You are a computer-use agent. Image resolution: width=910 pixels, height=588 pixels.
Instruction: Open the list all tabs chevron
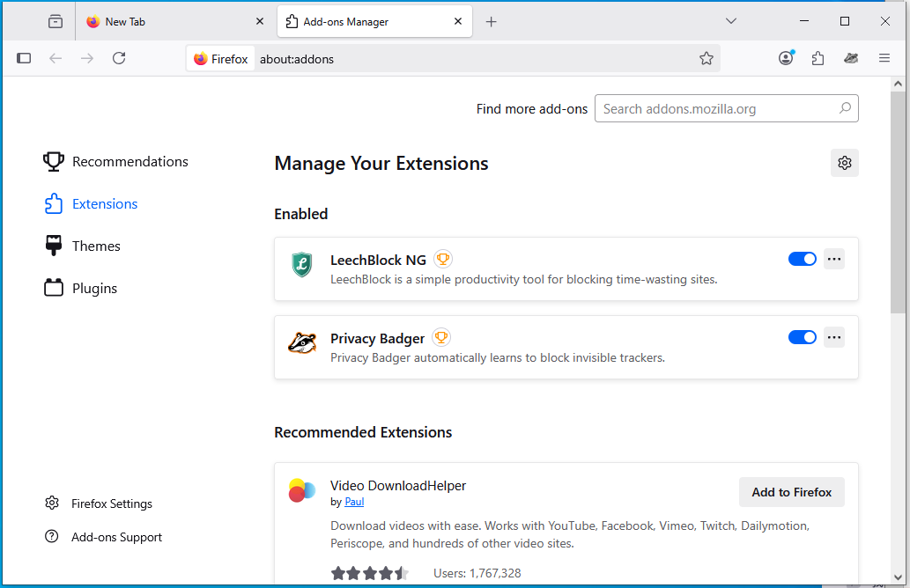point(731,21)
